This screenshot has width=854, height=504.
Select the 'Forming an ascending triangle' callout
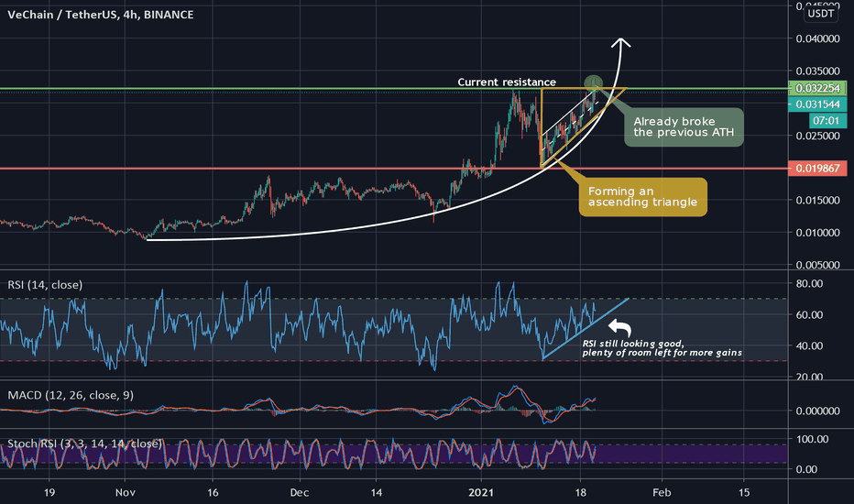(x=642, y=197)
